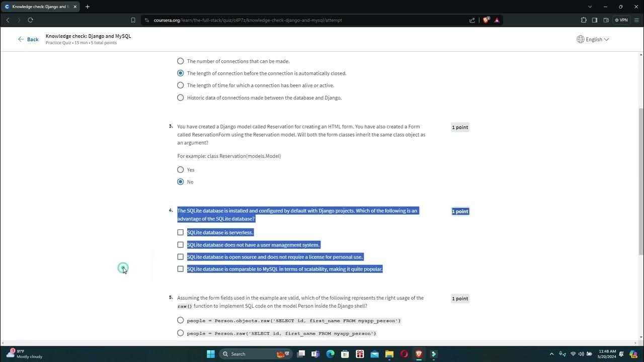Image resolution: width=644 pixels, height=362 pixels.
Task: Select Person.raw option for question 5
Action: (180, 333)
